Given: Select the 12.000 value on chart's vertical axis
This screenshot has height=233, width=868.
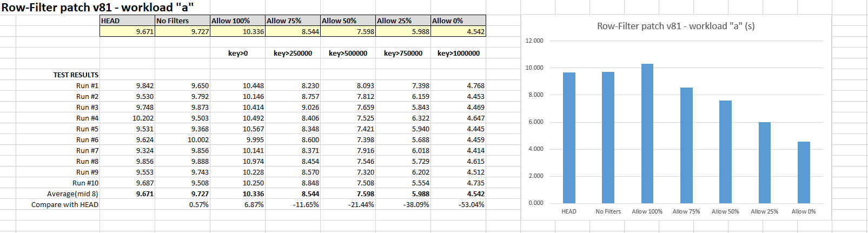Looking at the screenshot, I should [x=534, y=41].
